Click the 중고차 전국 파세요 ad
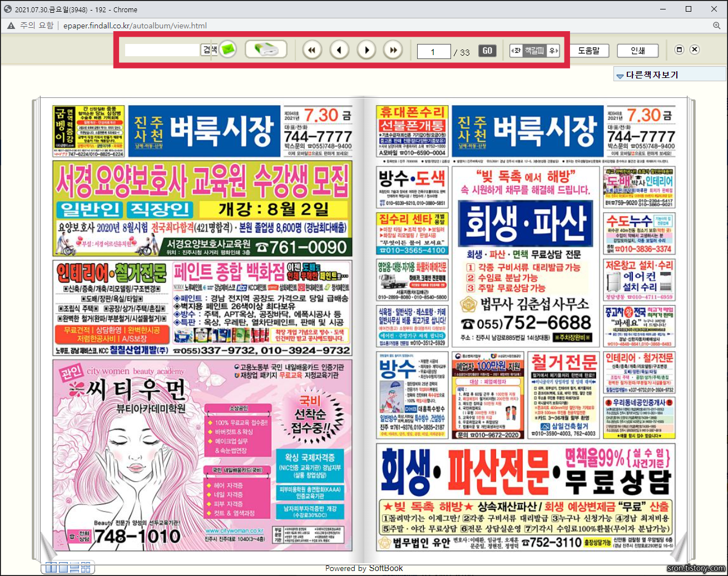Viewport: 728px width, 576px height. tap(639, 326)
